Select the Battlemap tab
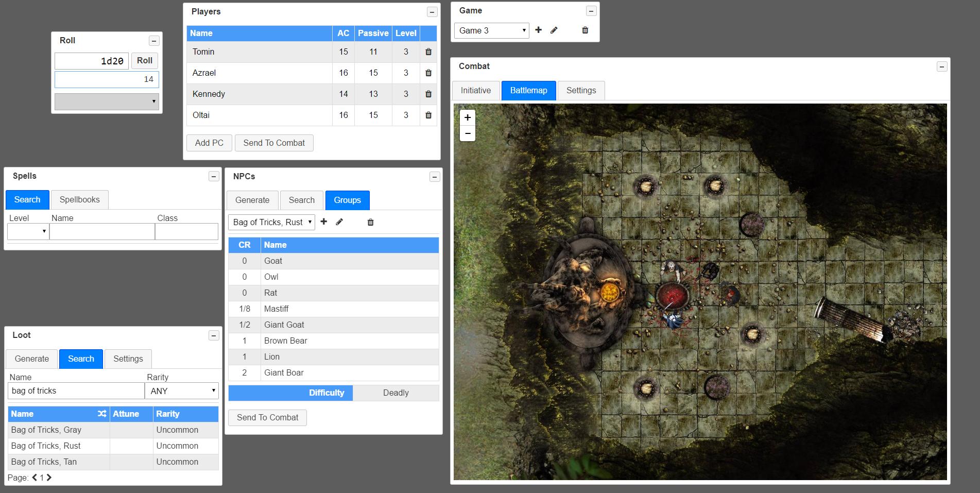The image size is (980, 493). 528,91
